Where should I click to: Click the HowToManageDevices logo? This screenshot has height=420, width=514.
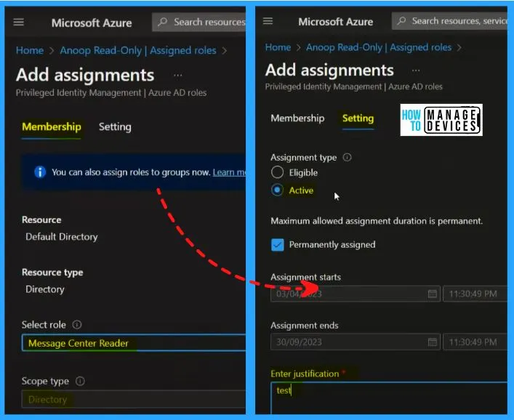(441, 120)
